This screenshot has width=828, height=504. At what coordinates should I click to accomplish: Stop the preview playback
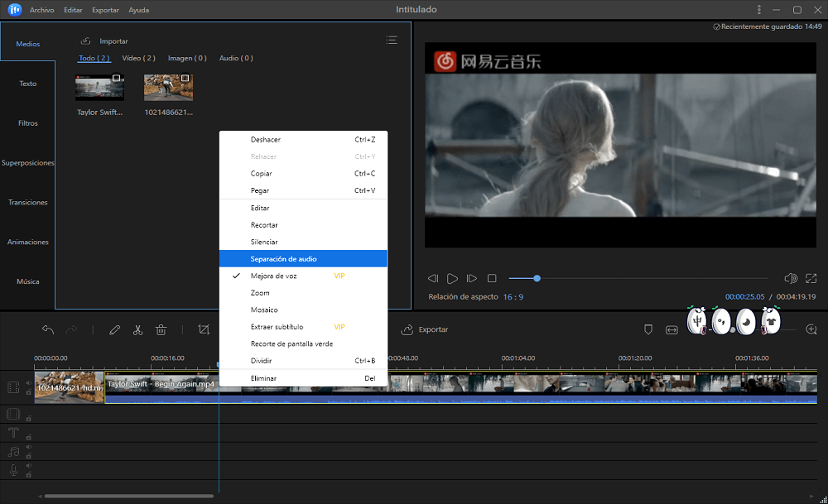492,278
